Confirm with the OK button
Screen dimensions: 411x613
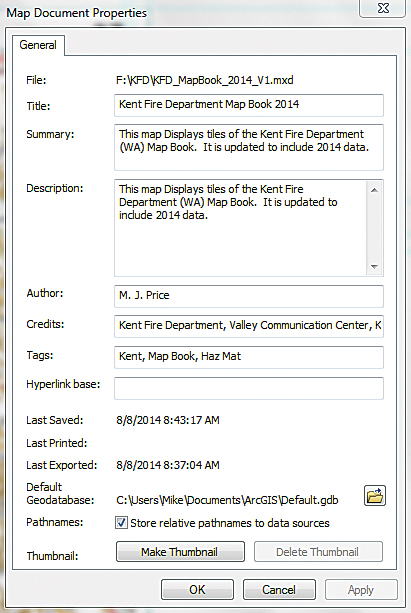(x=197, y=590)
